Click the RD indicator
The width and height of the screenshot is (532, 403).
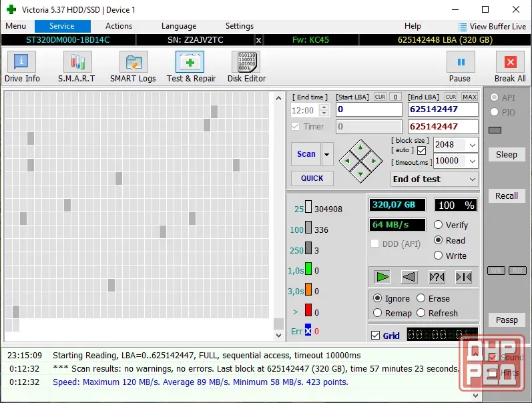tap(517, 271)
